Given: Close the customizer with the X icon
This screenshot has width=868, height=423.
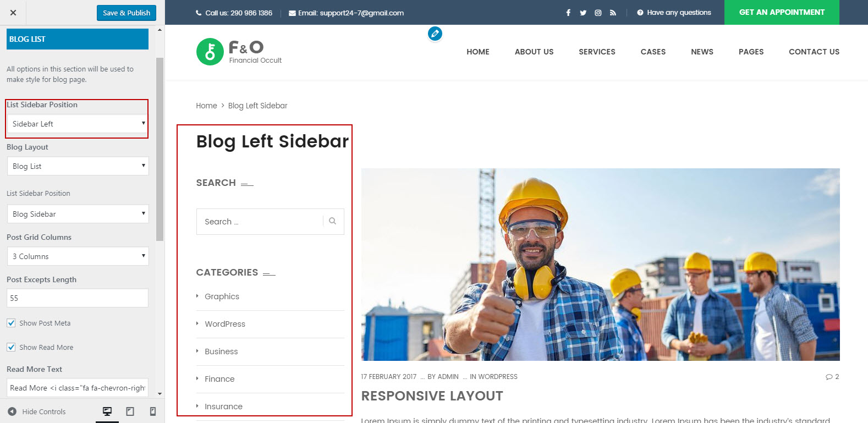Looking at the screenshot, I should [13, 13].
